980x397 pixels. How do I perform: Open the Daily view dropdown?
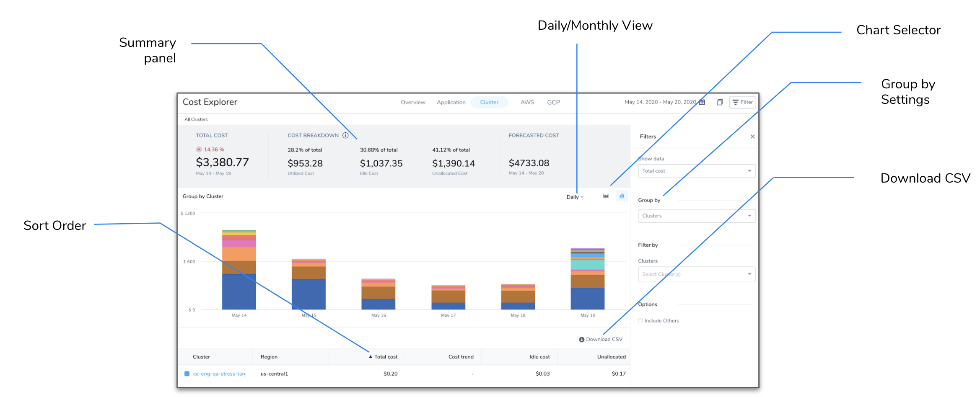(575, 197)
